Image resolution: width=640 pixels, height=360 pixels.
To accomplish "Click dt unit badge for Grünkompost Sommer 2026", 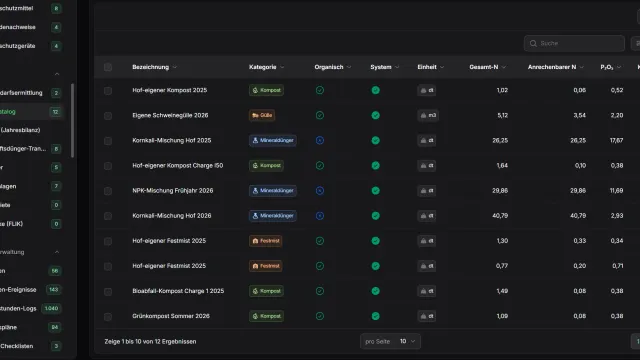I will 427,316.
